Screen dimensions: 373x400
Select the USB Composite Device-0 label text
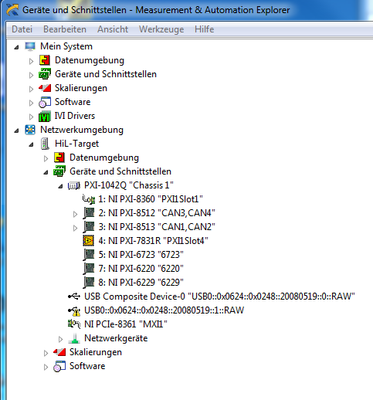coord(220,296)
